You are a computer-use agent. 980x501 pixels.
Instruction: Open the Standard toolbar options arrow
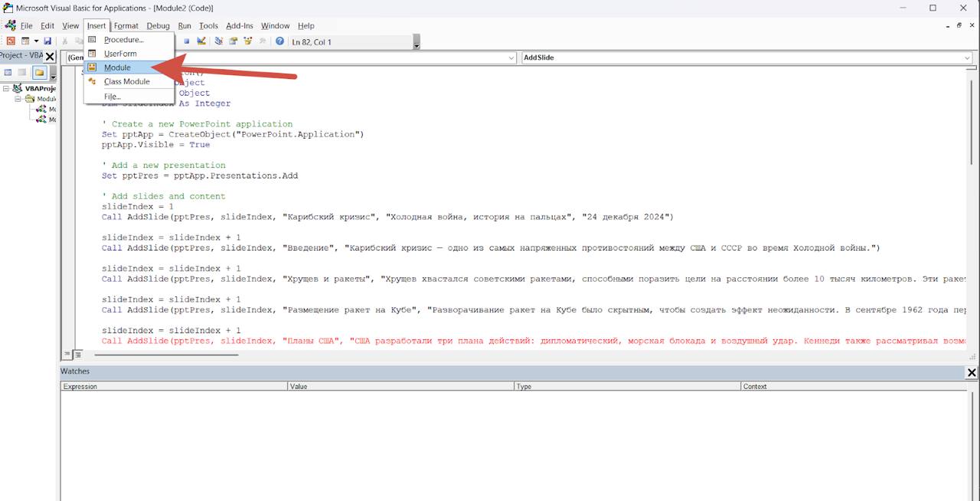[x=416, y=42]
